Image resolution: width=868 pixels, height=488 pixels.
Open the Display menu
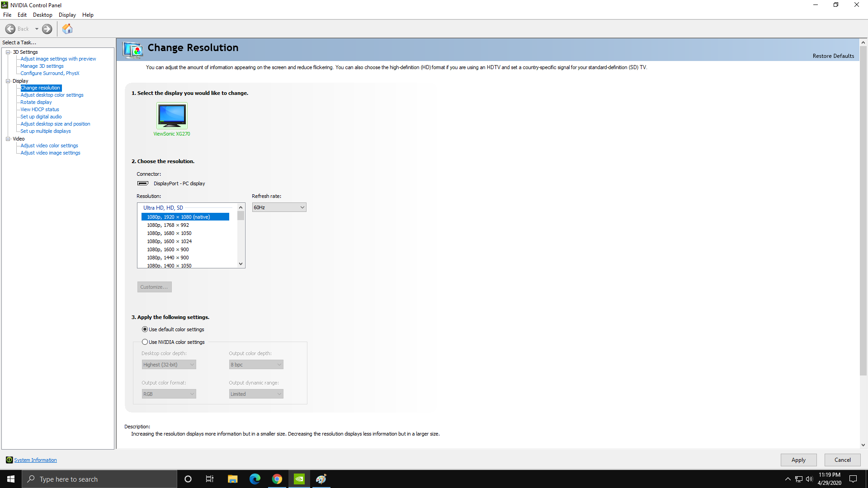(x=67, y=14)
